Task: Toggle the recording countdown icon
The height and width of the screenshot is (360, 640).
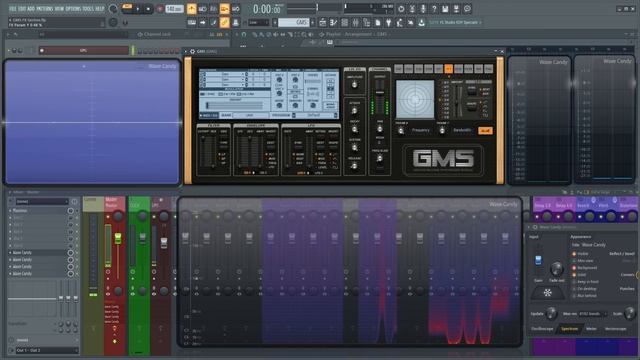Action: (213, 9)
